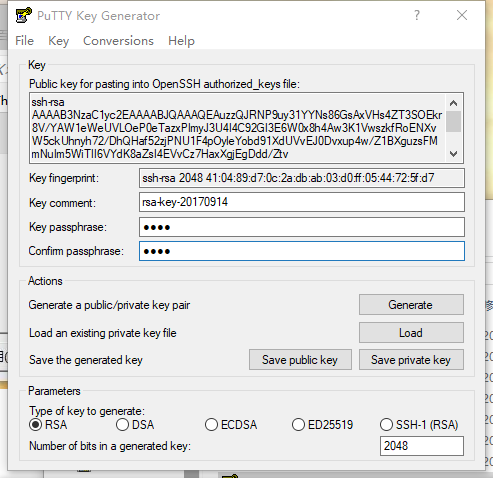Click the Generate button

411,305
